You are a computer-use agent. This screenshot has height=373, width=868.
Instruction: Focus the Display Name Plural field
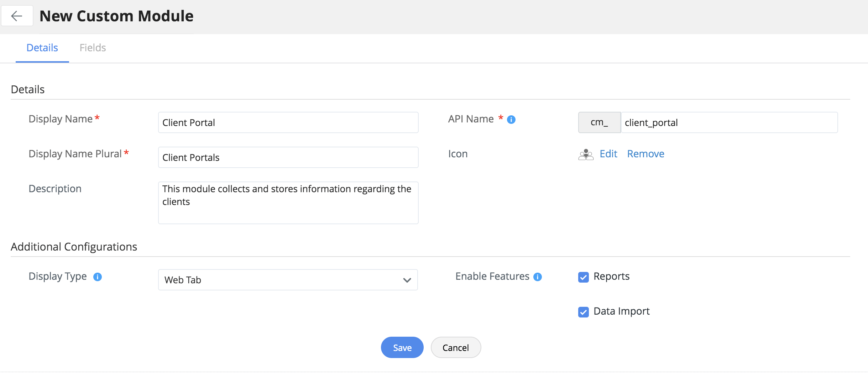pyautogui.click(x=288, y=157)
